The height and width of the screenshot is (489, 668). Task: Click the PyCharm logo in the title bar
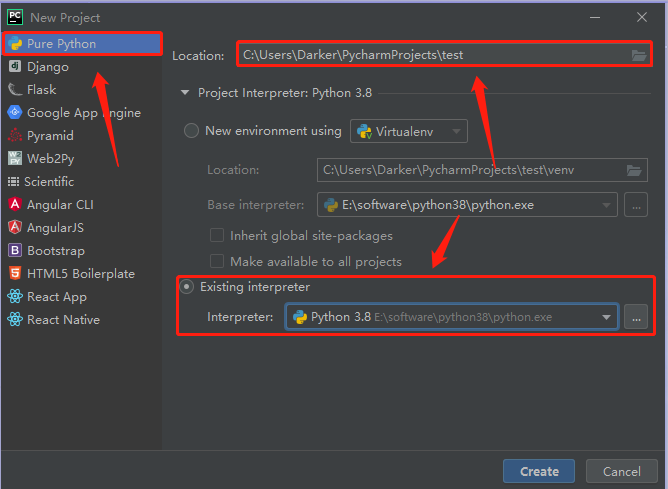[15, 17]
